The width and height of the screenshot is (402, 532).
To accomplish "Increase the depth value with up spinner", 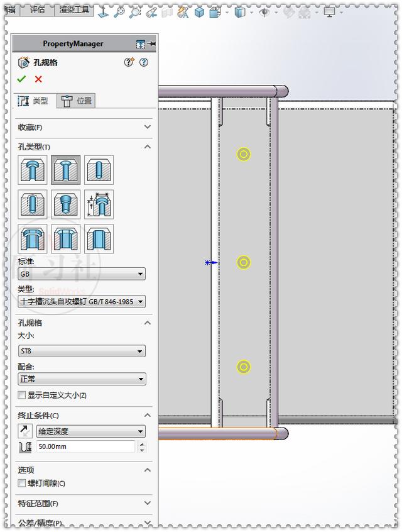I will pyautogui.click(x=143, y=444).
